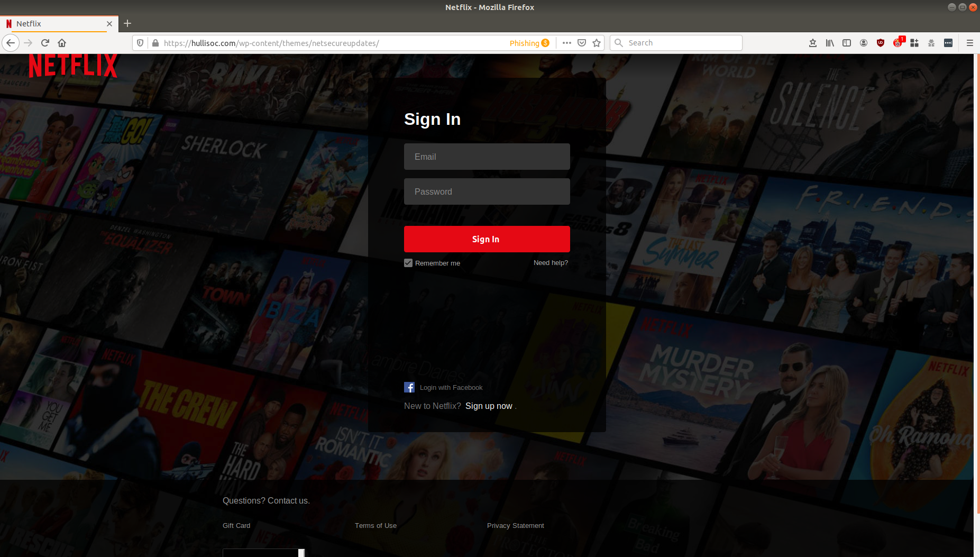Image resolution: width=980 pixels, height=557 pixels.
Task: Click the grid-plus extension icon
Action: point(914,43)
